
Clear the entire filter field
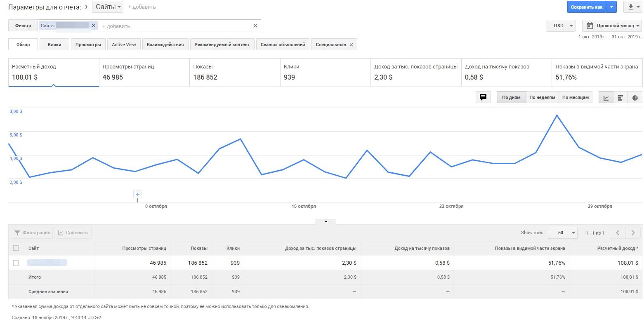click(255, 26)
